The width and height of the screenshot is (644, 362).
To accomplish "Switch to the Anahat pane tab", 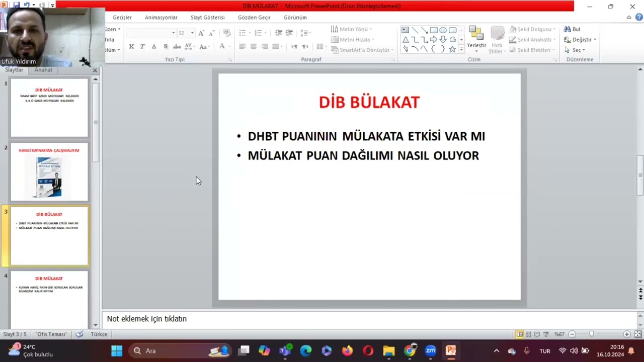I will pyautogui.click(x=43, y=70).
